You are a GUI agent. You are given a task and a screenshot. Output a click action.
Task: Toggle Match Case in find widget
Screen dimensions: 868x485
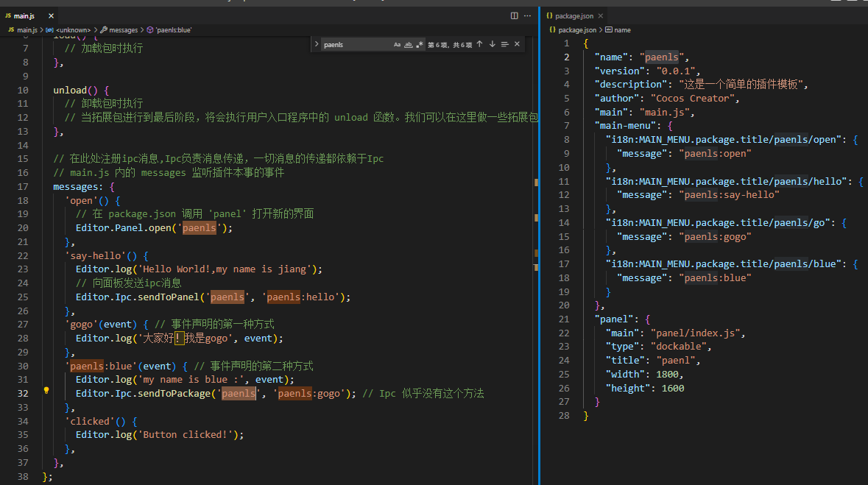click(x=397, y=44)
